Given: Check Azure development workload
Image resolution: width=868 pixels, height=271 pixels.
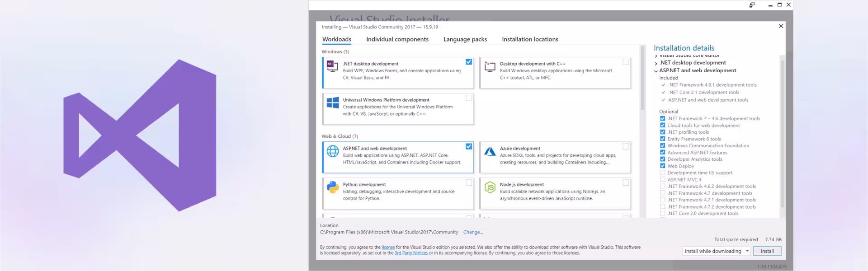Looking at the screenshot, I should click(x=626, y=146).
